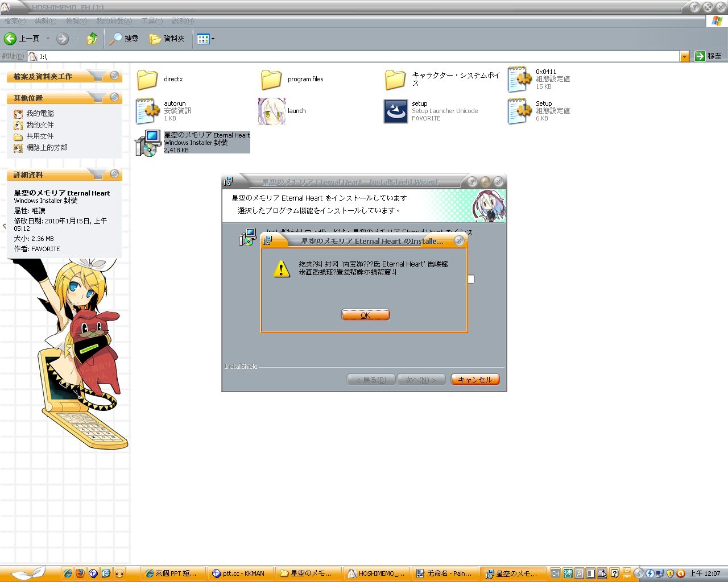The height and width of the screenshot is (582, 728).
Task: Collapse the 其他位置 panel
Action: [114, 97]
